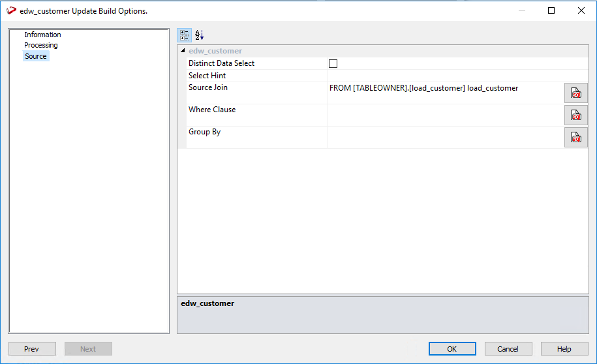The width and height of the screenshot is (597, 364).
Task: Open SQL editor for Where Clause
Action: pos(575,115)
